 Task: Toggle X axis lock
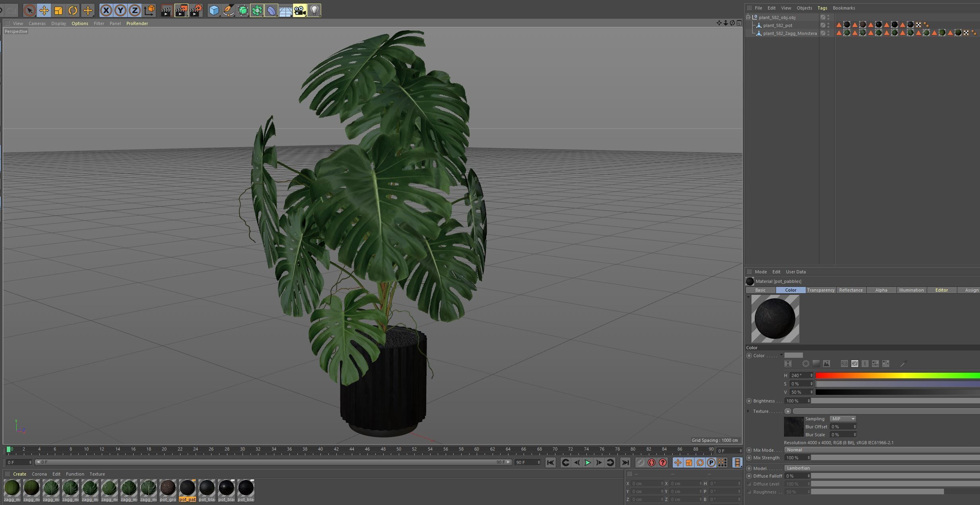pos(106,10)
